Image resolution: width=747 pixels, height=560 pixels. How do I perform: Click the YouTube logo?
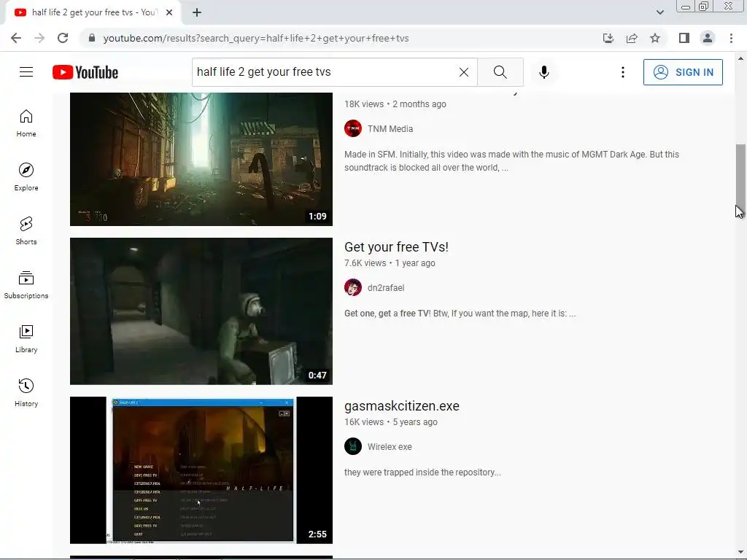[x=85, y=72]
